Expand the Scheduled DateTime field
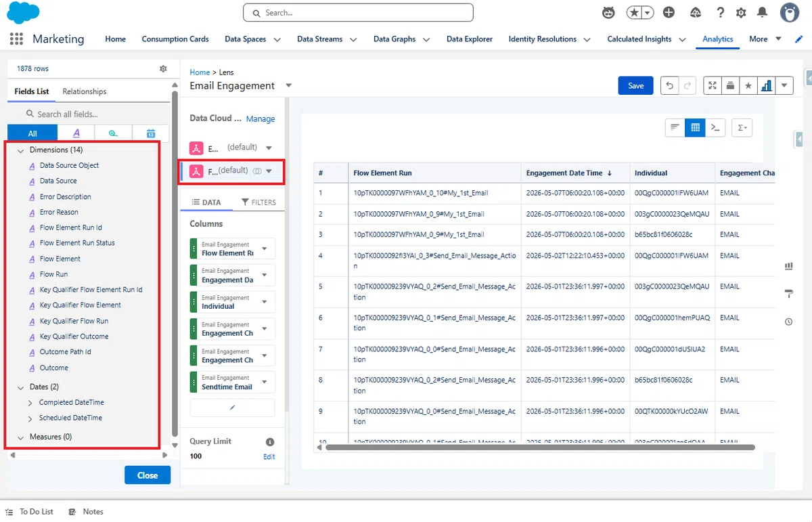The width and height of the screenshot is (812, 522). click(x=30, y=418)
